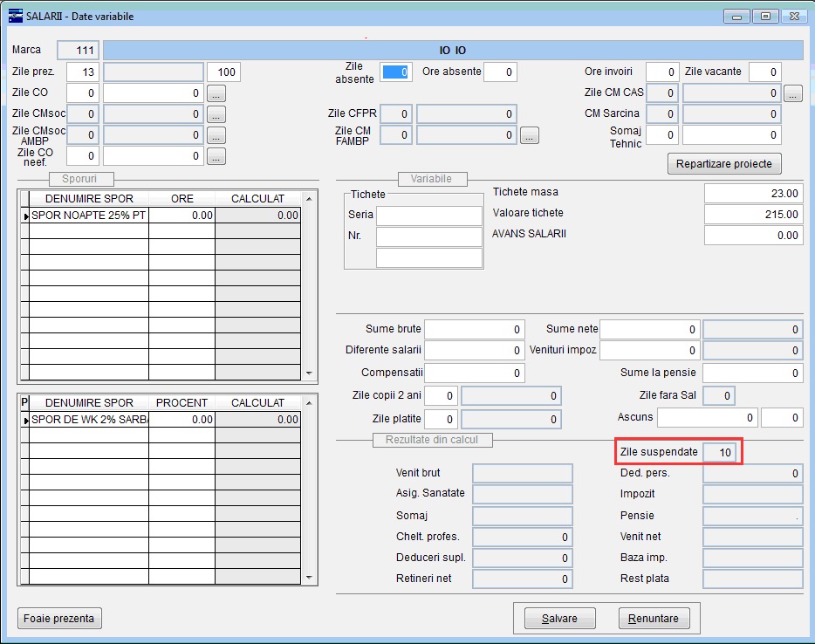
Task: Click up arrow of the ORE sporuri grid scrollbar
Action: pos(309,199)
